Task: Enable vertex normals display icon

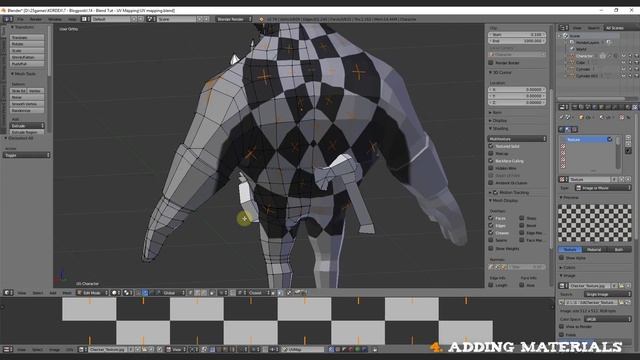Action: point(491,267)
